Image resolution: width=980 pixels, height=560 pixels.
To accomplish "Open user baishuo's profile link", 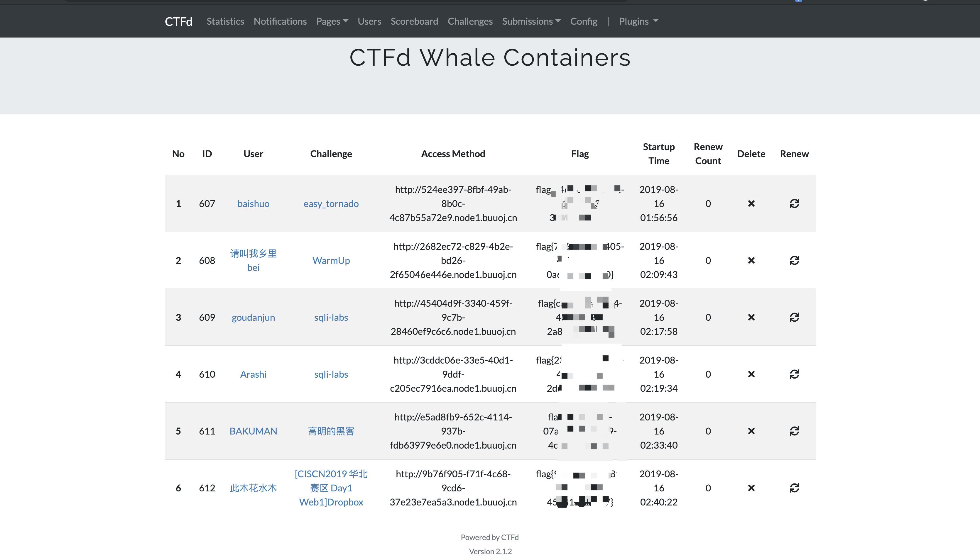I will tap(253, 203).
